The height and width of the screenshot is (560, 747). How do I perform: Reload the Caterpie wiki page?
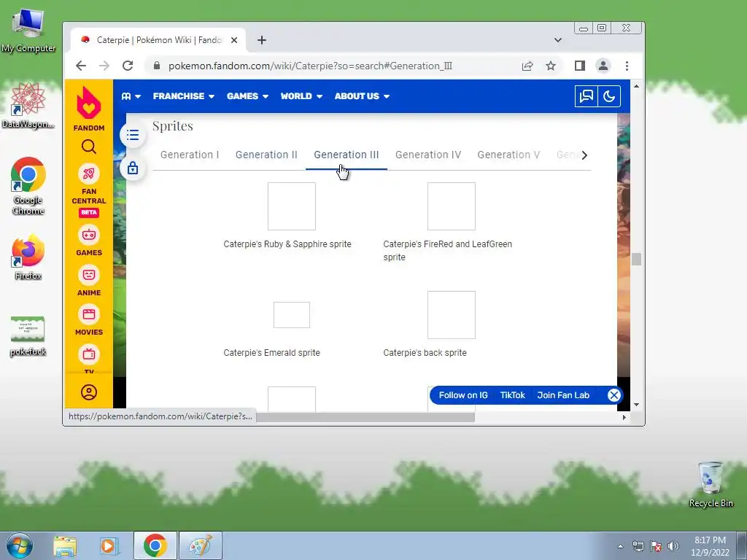click(128, 66)
